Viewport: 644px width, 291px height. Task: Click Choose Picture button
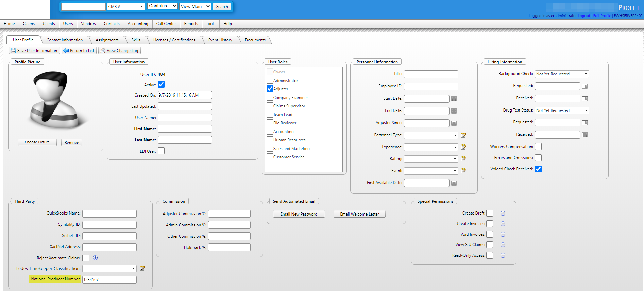coord(37,142)
